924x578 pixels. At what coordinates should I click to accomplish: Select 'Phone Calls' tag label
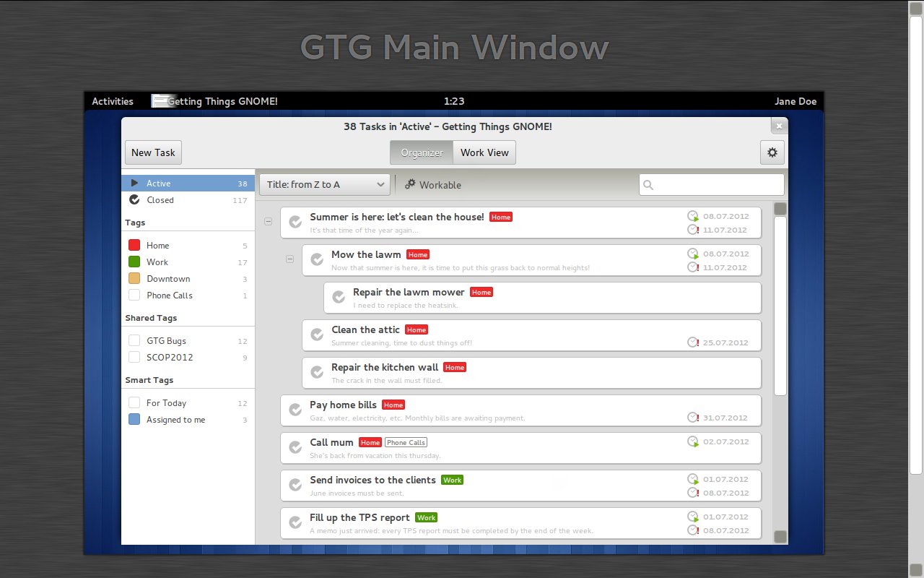(x=170, y=296)
